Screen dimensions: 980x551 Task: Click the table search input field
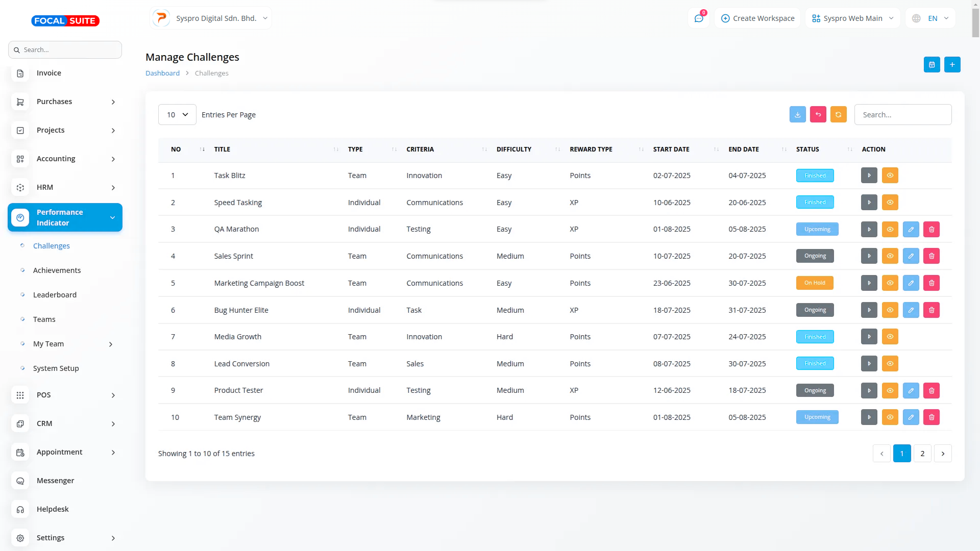(x=902, y=115)
